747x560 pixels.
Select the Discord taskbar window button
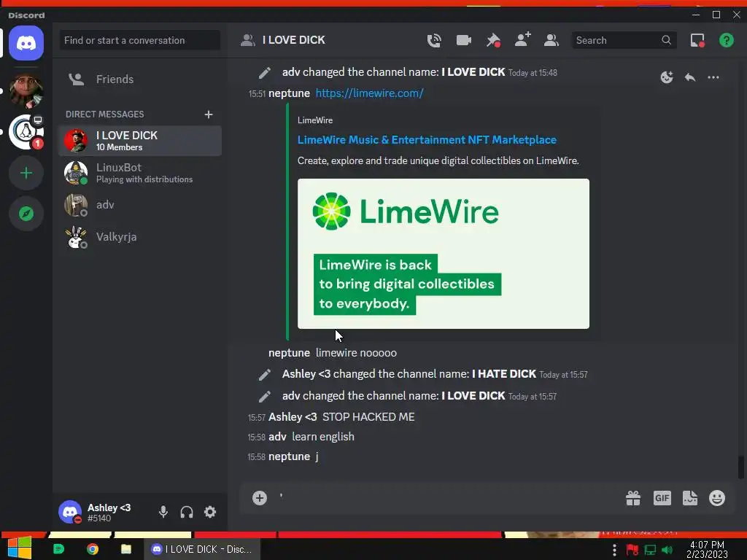click(x=202, y=549)
